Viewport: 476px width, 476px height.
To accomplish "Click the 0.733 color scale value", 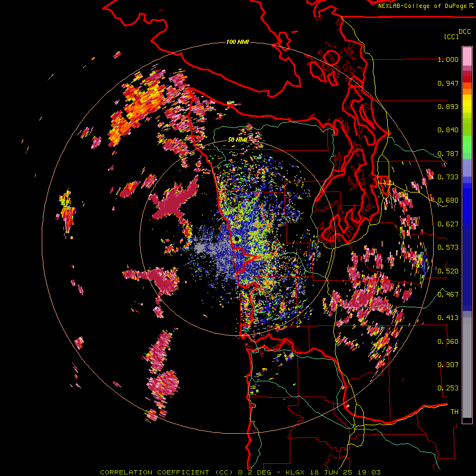I will [x=448, y=177].
